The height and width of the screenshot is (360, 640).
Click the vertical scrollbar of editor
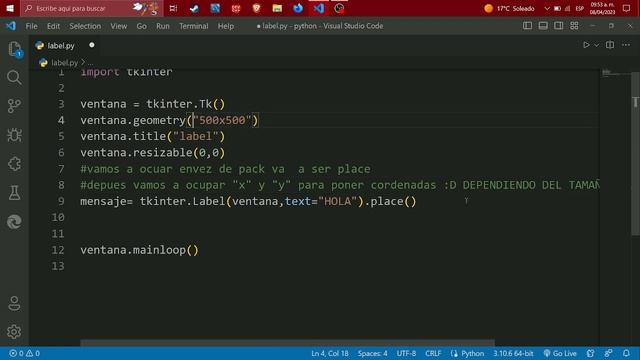(x=636, y=153)
